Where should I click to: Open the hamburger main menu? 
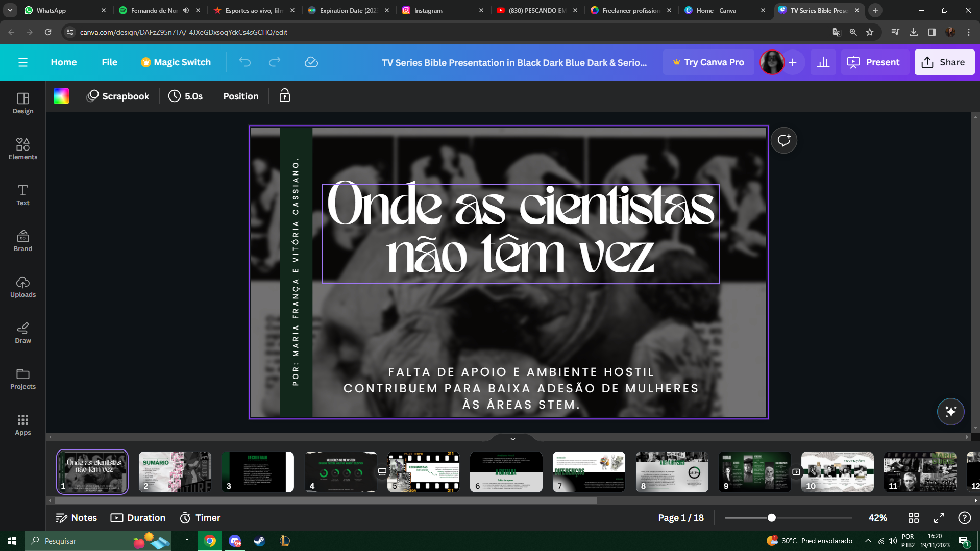pos(23,62)
